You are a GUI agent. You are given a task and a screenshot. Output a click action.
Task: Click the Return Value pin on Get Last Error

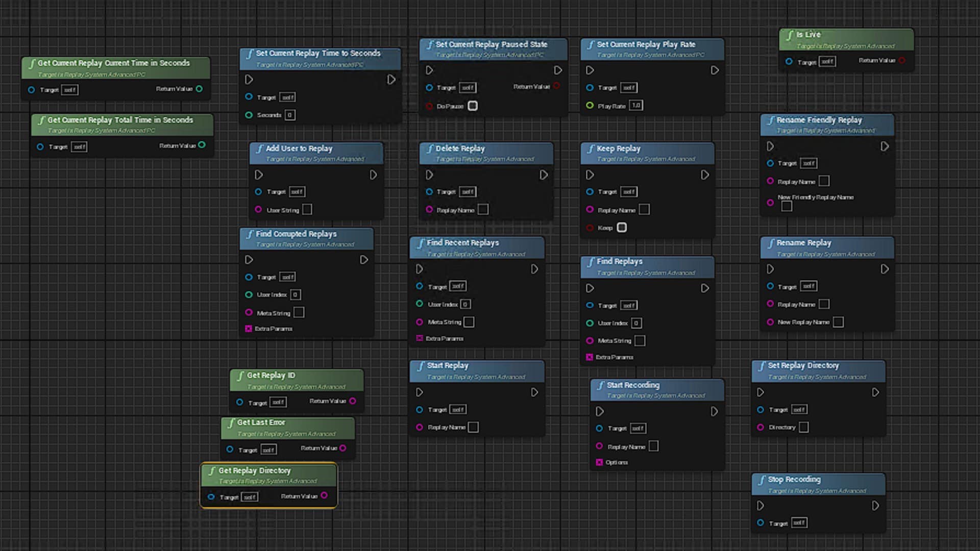click(x=344, y=448)
